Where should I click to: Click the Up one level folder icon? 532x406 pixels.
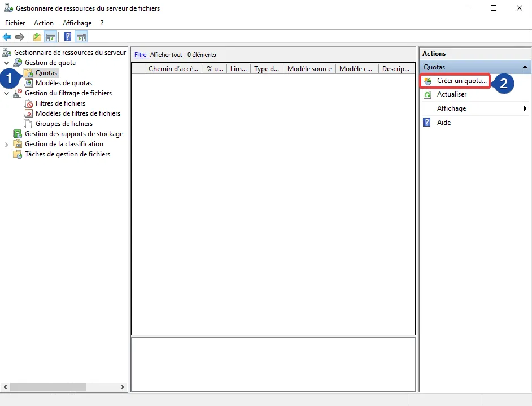[37, 37]
